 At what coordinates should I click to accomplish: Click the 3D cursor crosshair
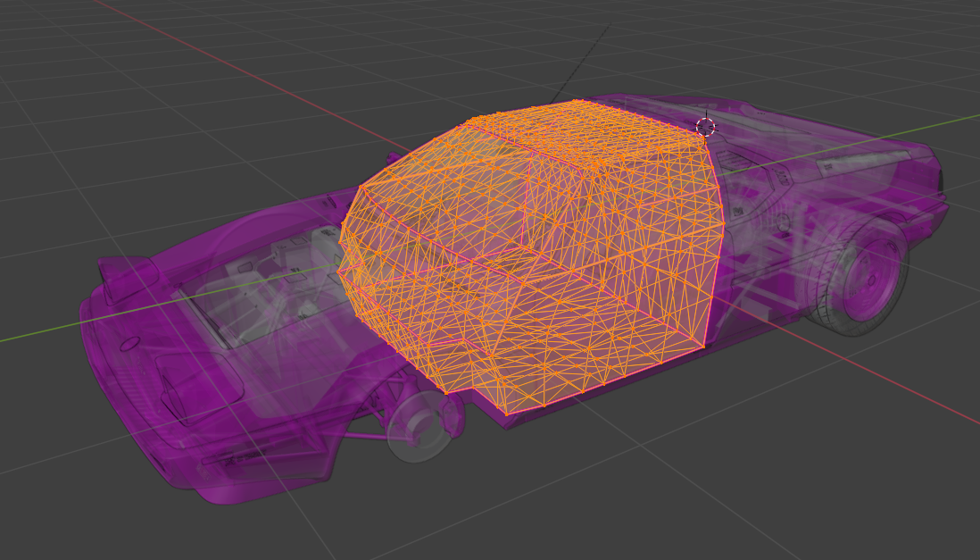point(705,127)
